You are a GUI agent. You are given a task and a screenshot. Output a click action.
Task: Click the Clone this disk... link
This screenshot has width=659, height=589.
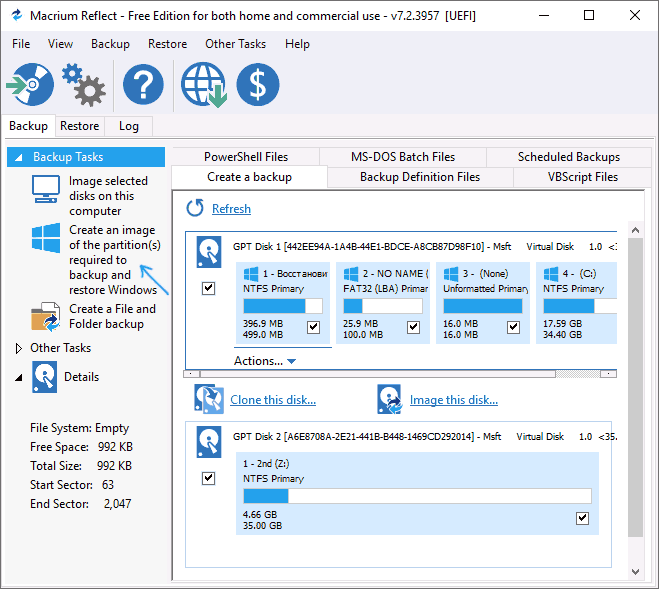pos(273,400)
